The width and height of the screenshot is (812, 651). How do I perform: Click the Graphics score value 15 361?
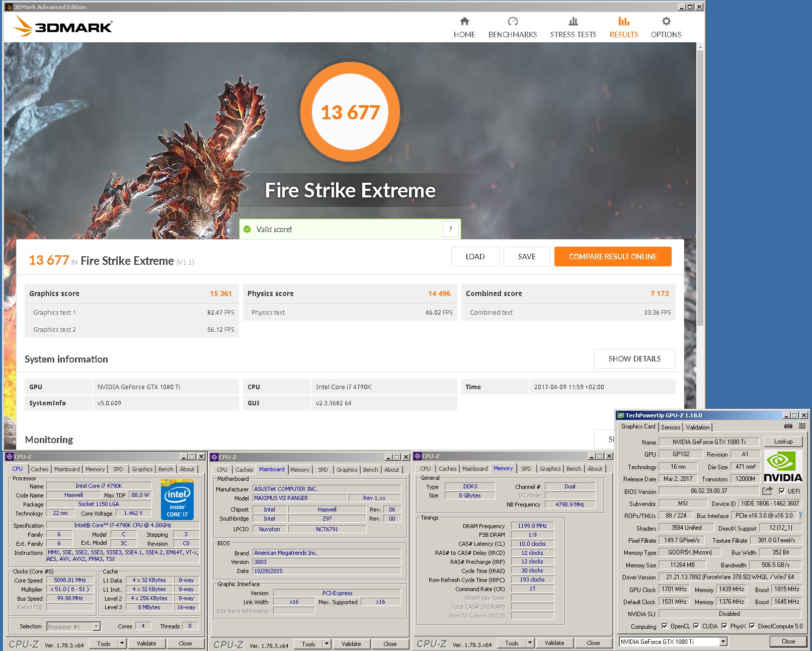[x=221, y=294]
